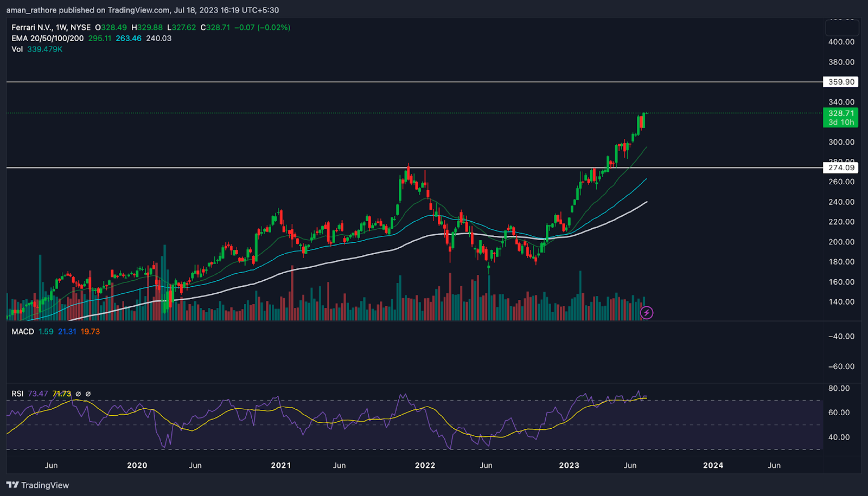Click the TradingView logo at the bottom left
The height and width of the screenshot is (496, 868).
37,485
